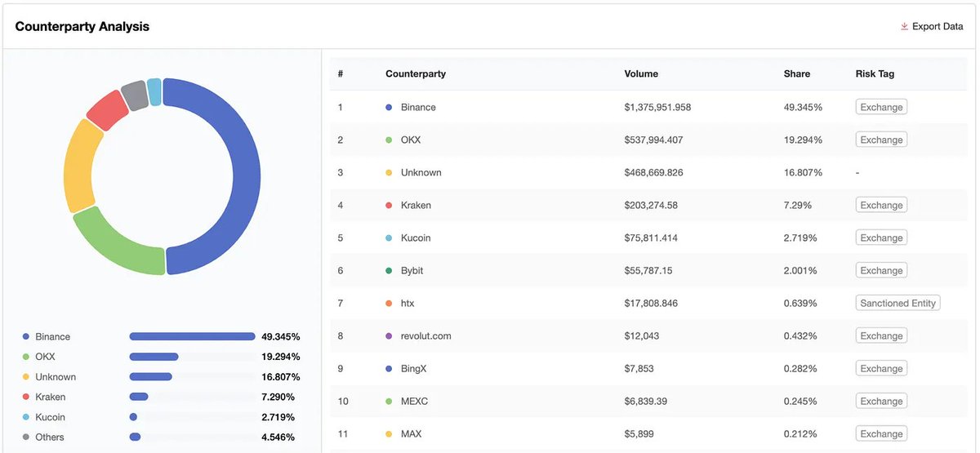Select Bybit counterparty name
The height and width of the screenshot is (453, 980).
tap(412, 270)
